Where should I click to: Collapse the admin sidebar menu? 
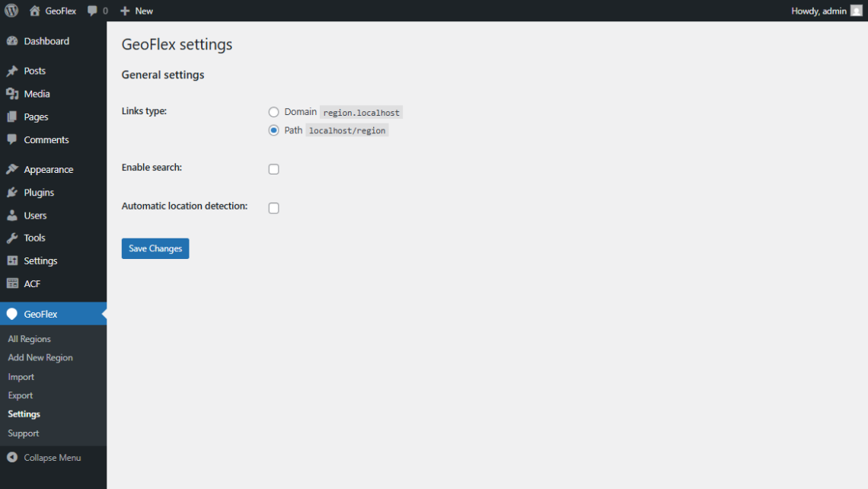44,458
